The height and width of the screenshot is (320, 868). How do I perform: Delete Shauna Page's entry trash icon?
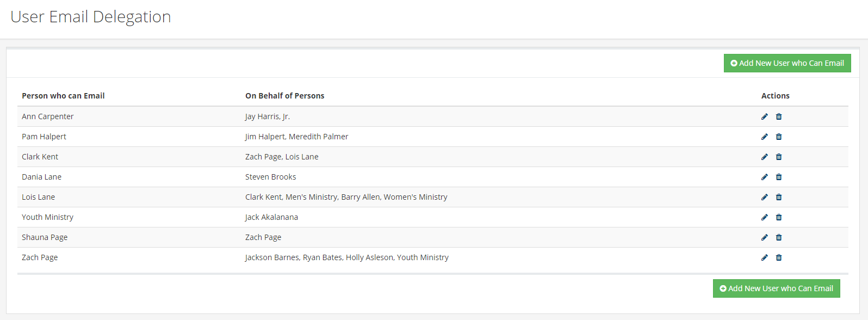point(779,237)
